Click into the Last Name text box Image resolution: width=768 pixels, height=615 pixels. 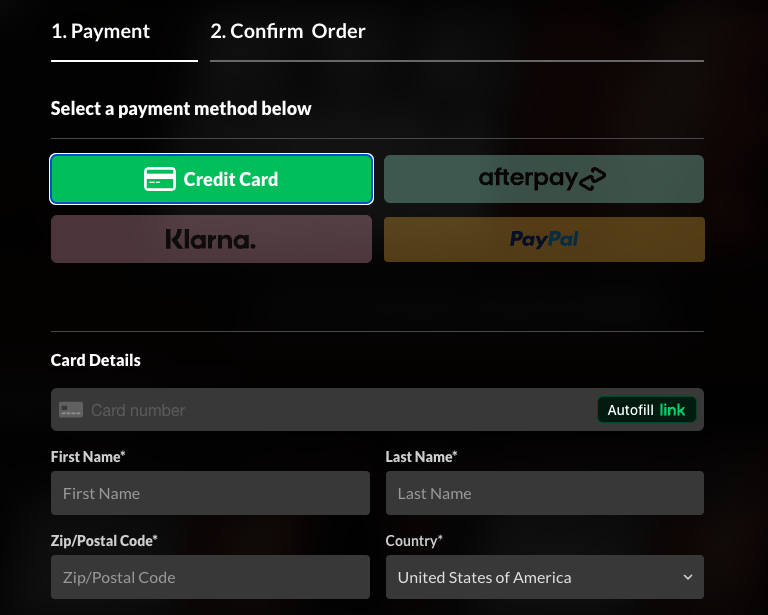tap(544, 493)
